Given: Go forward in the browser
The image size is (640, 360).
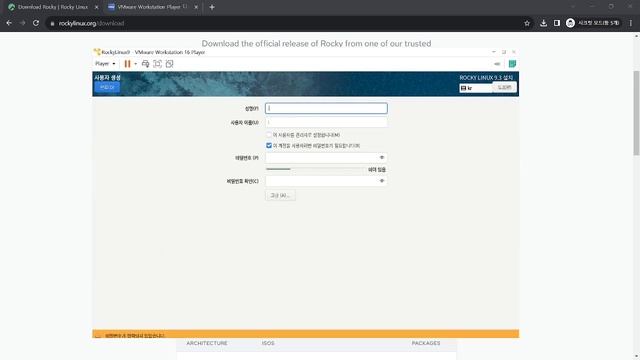Looking at the screenshot, I should [x=22, y=23].
